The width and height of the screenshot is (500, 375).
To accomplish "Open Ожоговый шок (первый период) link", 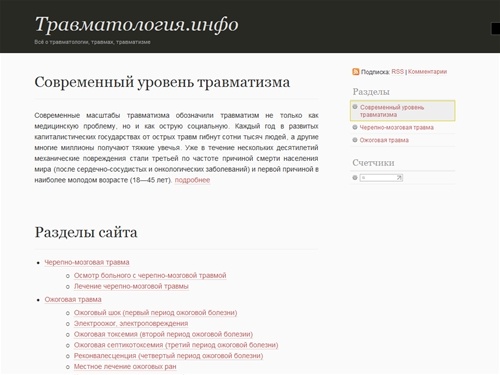I will coord(155,313).
